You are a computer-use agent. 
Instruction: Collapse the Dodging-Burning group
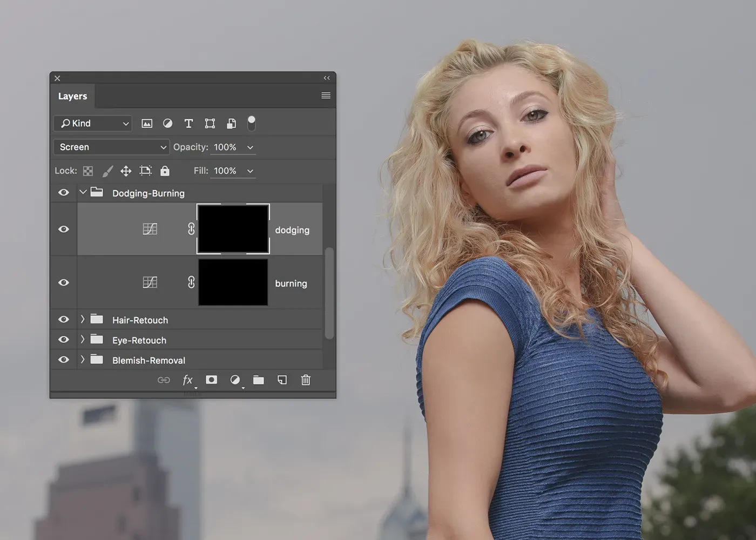click(x=83, y=192)
